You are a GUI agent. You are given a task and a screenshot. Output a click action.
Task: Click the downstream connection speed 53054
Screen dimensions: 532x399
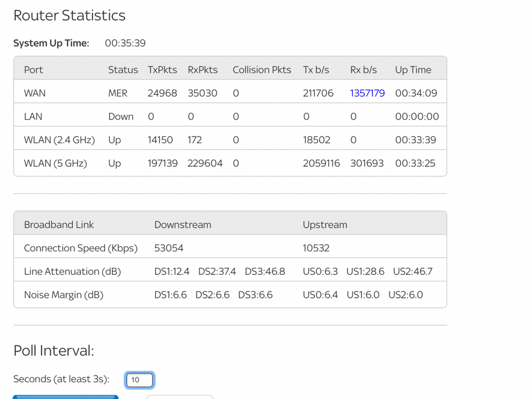pos(169,248)
